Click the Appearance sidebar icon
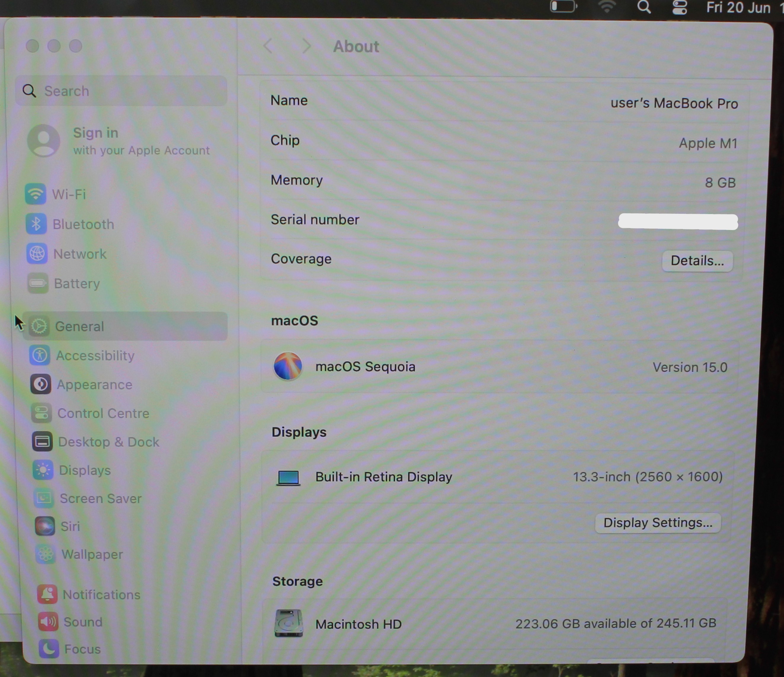This screenshot has width=784, height=677. [41, 384]
